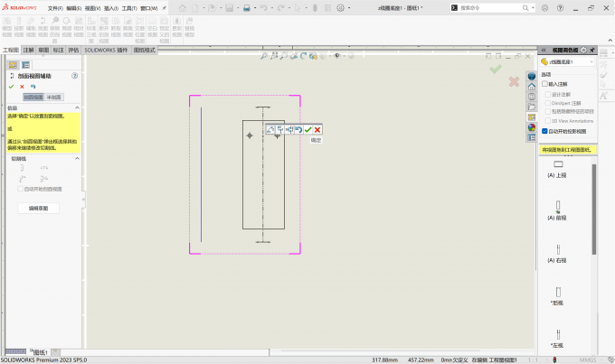Toggle the 输入注解 checkbox
This screenshot has height=364, width=615.
coord(544,84)
